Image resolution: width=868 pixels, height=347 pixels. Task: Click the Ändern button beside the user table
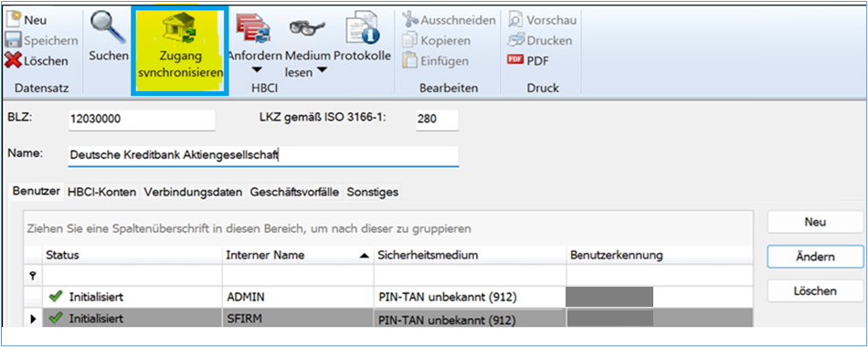point(815,257)
